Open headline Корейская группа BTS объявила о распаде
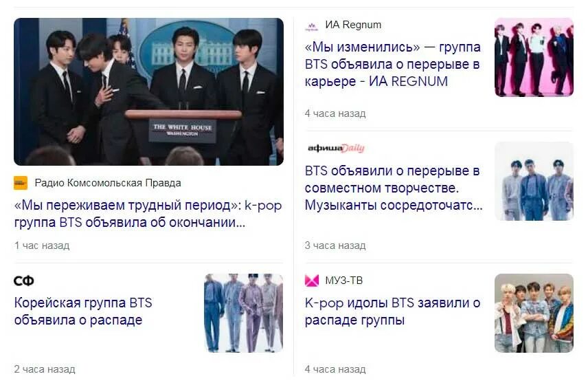The image size is (588, 383). (x=83, y=311)
